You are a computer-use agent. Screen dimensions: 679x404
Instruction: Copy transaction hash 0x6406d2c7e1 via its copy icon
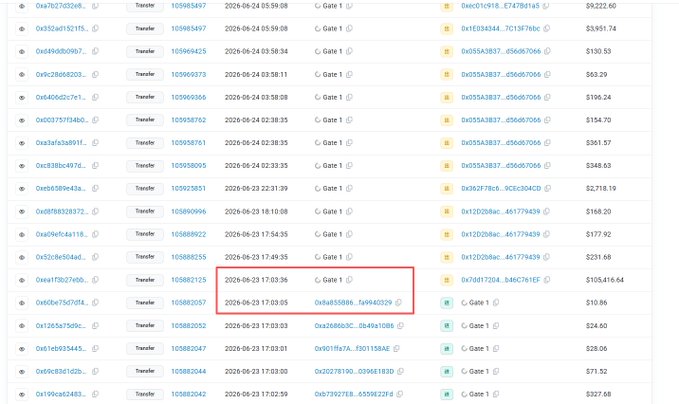[x=95, y=97]
